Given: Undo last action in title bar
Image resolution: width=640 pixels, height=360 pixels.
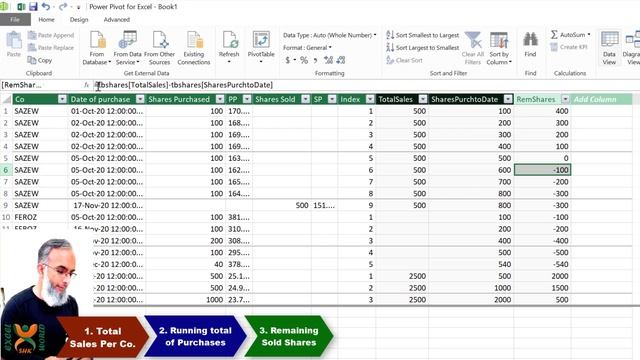Looking at the screenshot, I should 45,7.
